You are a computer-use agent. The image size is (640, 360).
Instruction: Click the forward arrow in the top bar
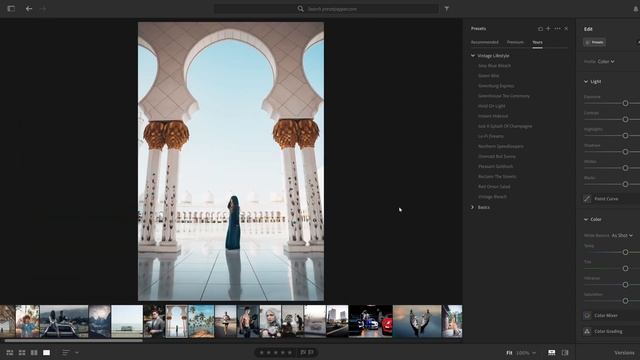(43, 8)
